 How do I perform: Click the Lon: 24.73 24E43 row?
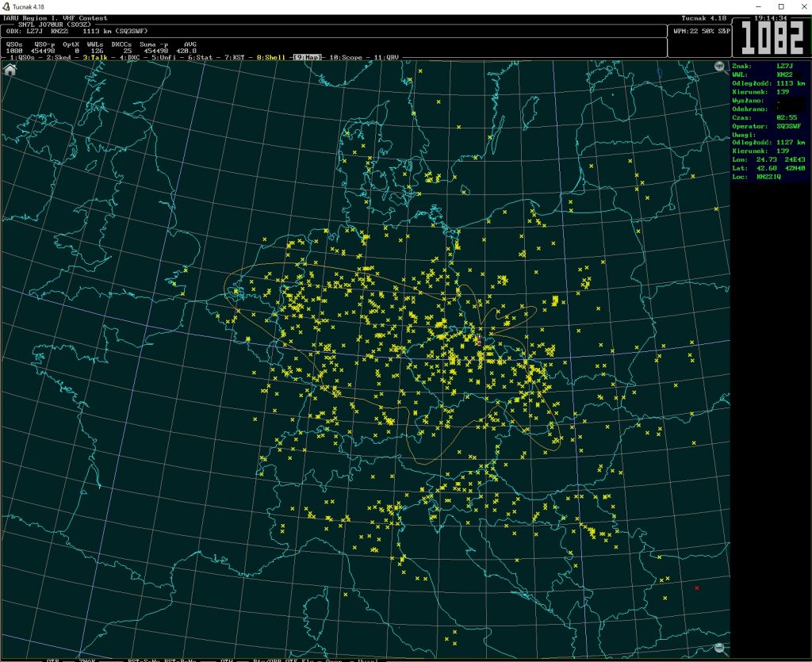click(x=768, y=159)
